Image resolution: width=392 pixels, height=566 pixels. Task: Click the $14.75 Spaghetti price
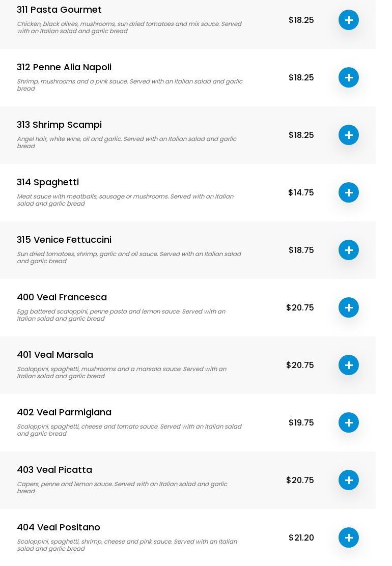[x=301, y=192]
